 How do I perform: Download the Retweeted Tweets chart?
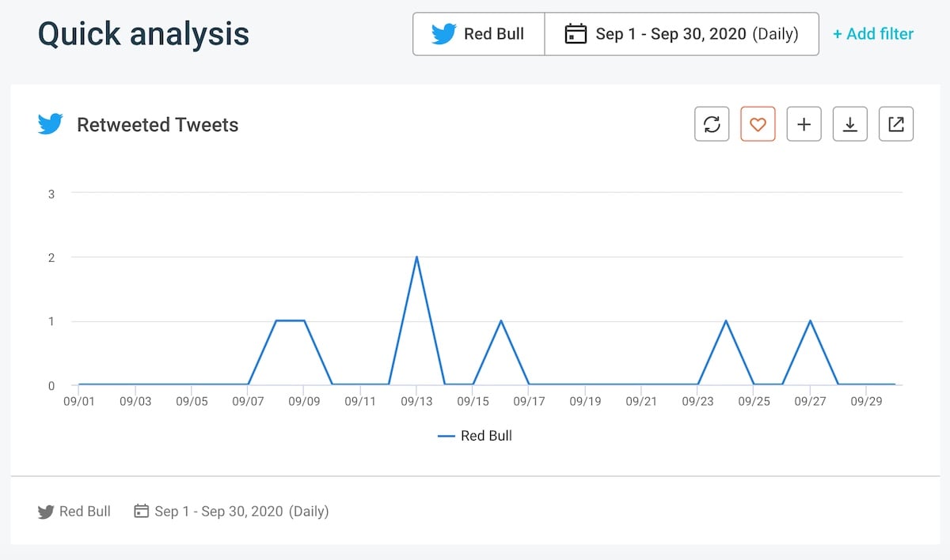[x=849, y=123]
